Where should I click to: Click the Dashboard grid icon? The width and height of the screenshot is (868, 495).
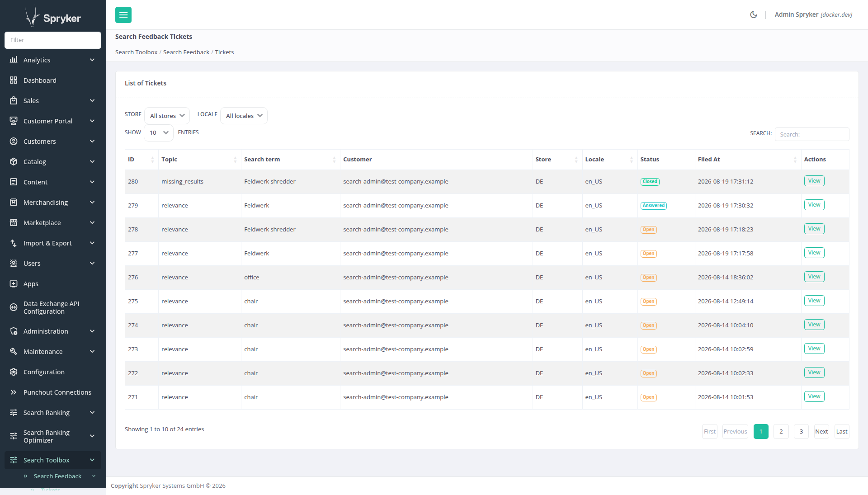[x=14, y=80]
